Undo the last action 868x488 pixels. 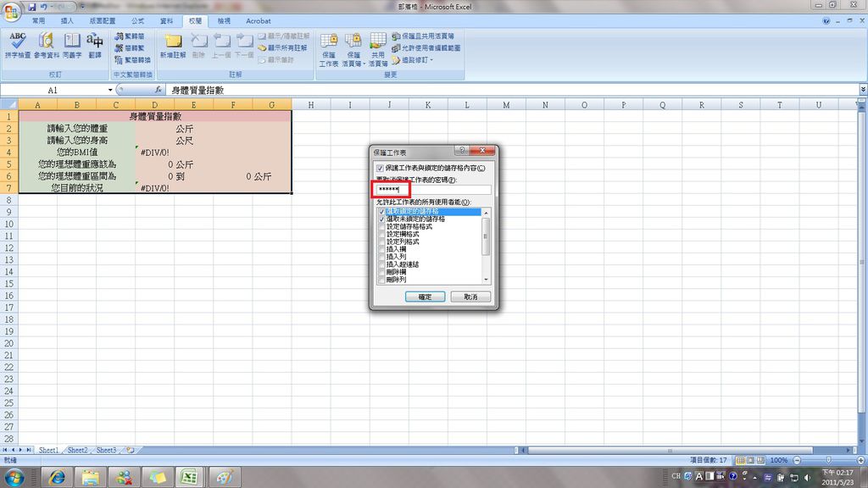coord(44,7)
